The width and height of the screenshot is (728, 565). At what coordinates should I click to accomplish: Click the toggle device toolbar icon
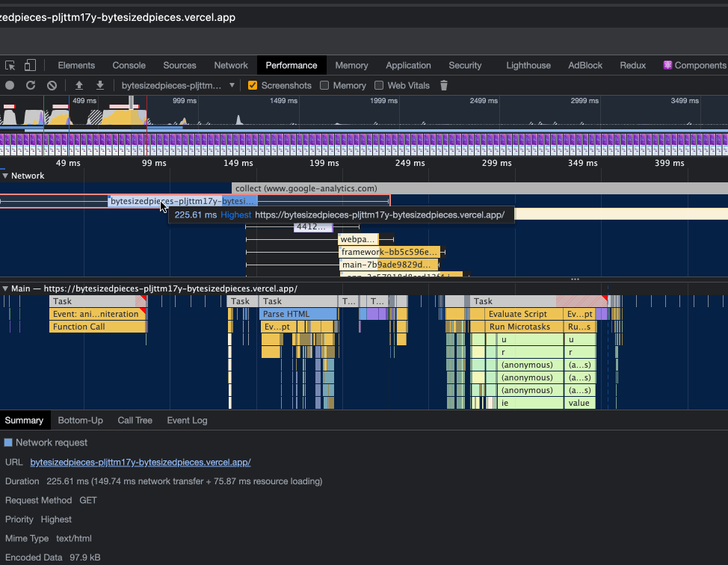tap(30, 65)
